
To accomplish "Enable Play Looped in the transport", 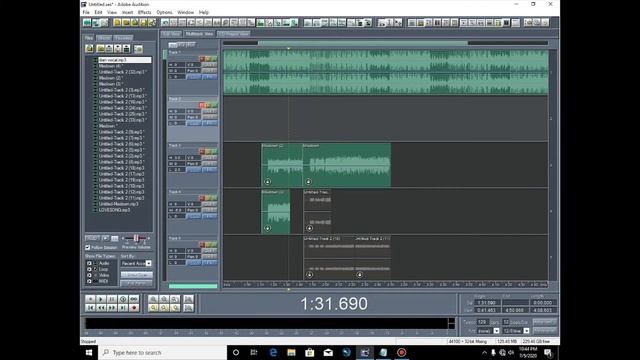I will click(134, 299).
